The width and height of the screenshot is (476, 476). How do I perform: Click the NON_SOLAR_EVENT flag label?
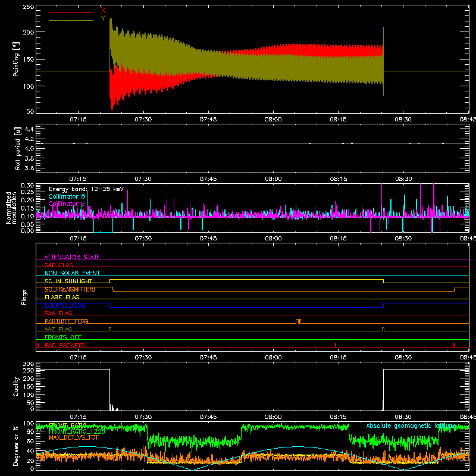pos(72,273)
